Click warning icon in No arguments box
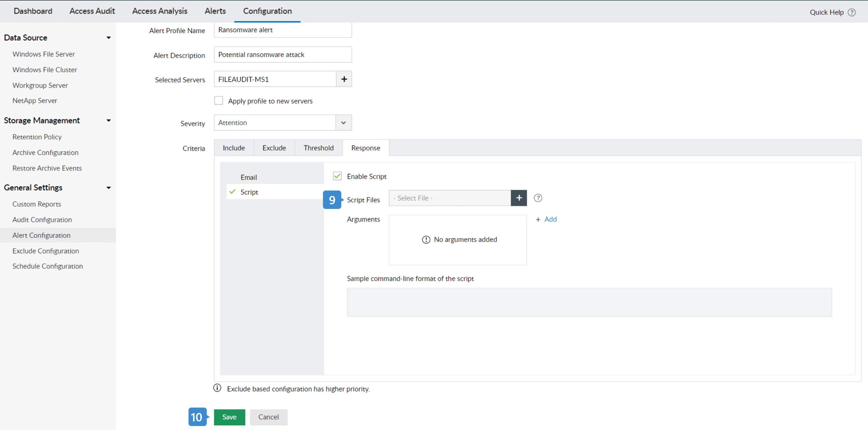This screenshot has width=868, height=430. click(x=426, y=239)
